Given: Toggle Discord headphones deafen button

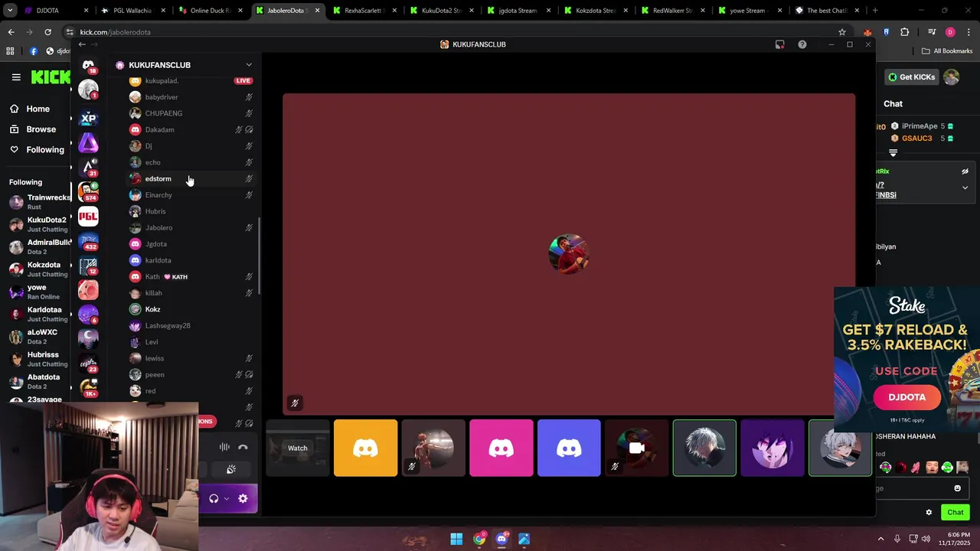Looking at the screenshot, I should 214,498.
